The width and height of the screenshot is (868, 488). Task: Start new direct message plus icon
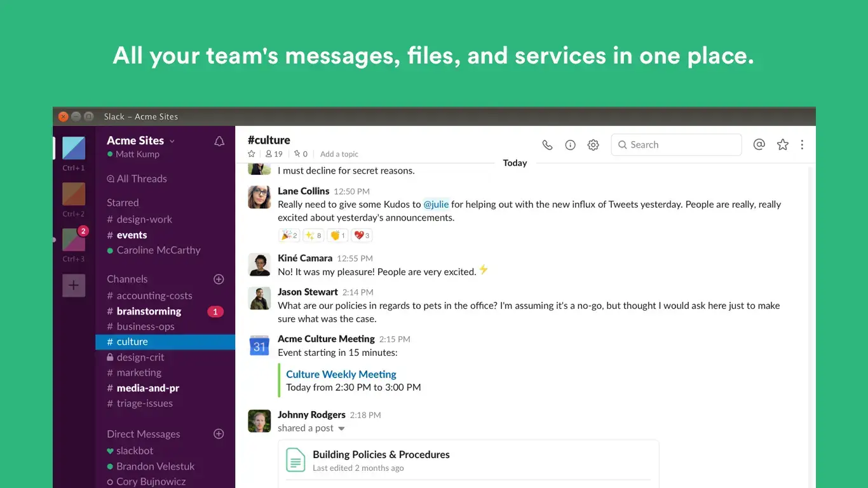tap(219, 434)
